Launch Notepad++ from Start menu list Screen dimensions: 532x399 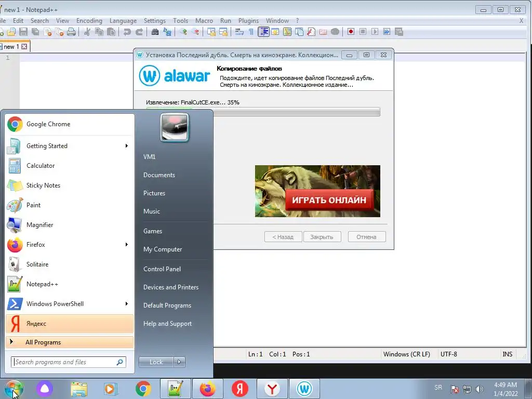(70, 284)
